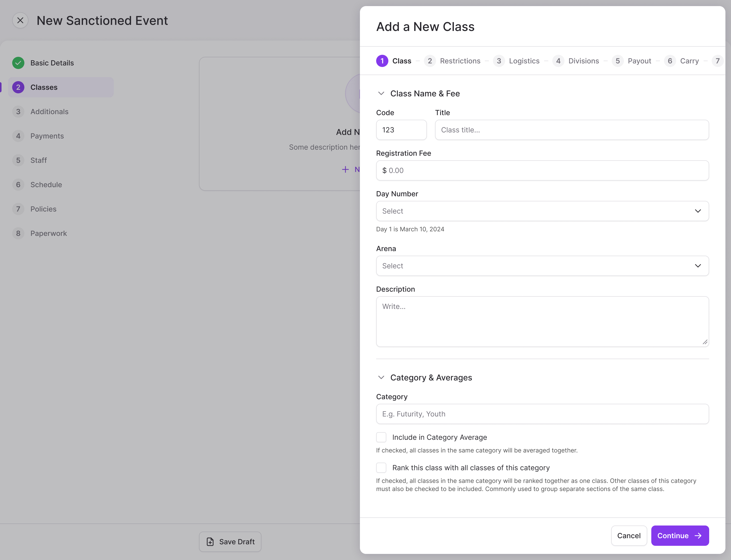Click the green Basic Details checkmark icon
Viewport: 731px width, 560px height.
pyautogui.click(x=18, y=63)
